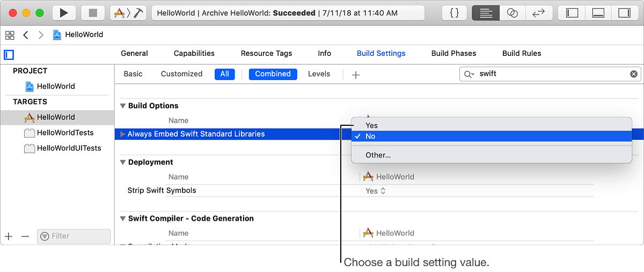The image size is (644, 272).
Task: Expand Always Embed Swift Standard Libraries row
Action: click(x=122, y=134)
